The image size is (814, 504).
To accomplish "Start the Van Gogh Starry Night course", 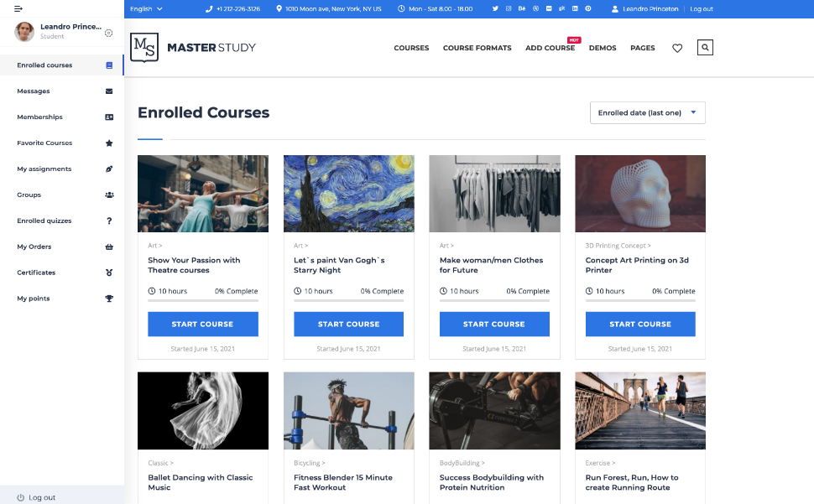I will 348,324.
